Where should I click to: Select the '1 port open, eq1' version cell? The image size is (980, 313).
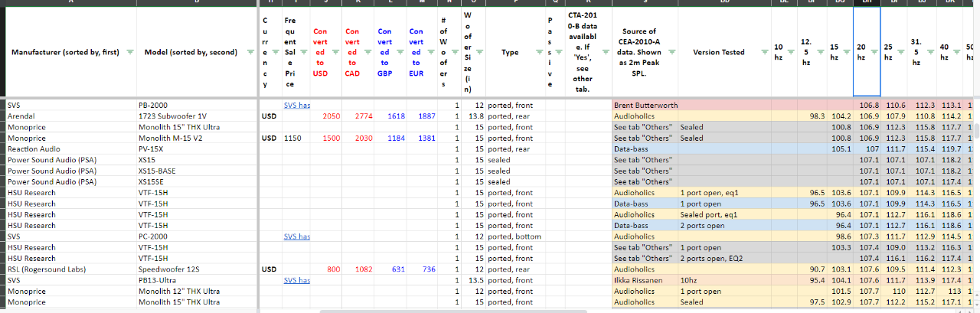(724, 193)
